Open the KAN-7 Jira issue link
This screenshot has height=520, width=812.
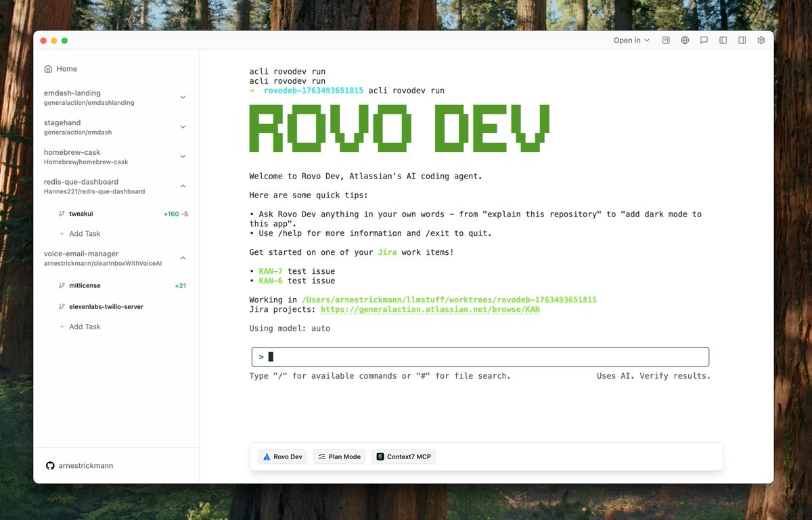point(271,271)
